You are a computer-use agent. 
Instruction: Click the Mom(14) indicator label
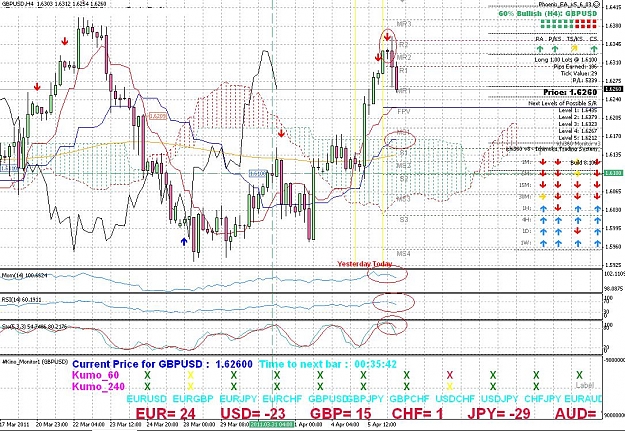coord(24,276)
